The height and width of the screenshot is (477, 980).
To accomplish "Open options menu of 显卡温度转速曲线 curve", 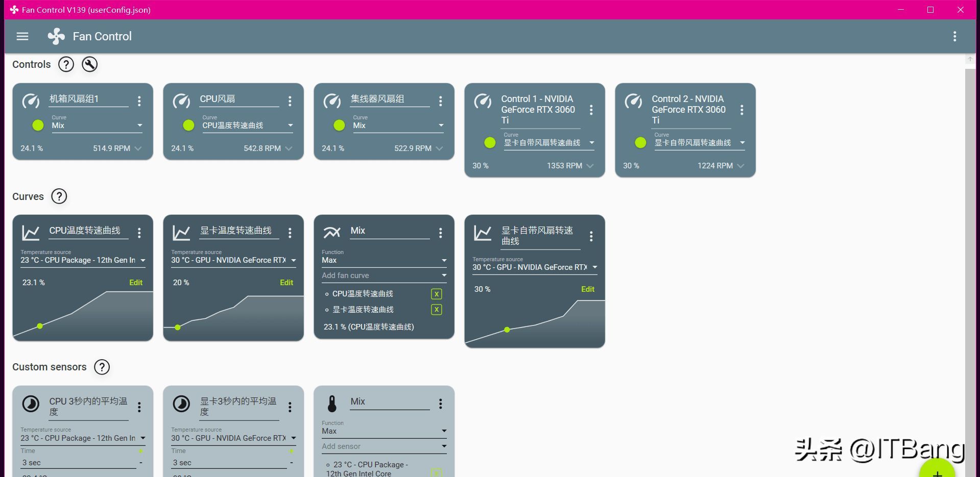I will tap(290, 233).
